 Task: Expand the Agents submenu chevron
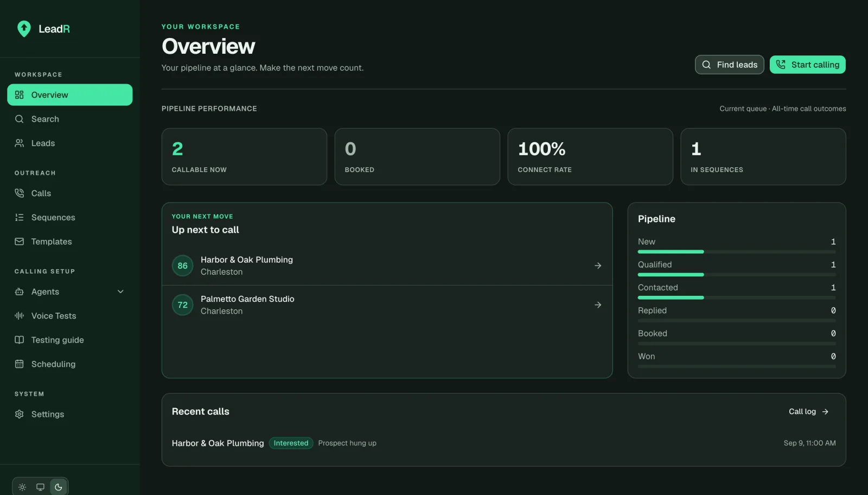tap(120, 291)
